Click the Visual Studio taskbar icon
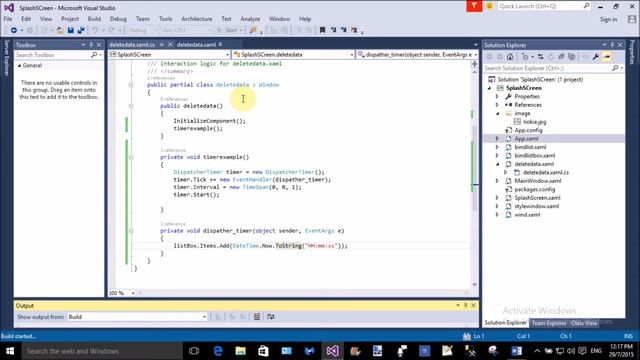 pyautogui.click(x=332, y=351)
